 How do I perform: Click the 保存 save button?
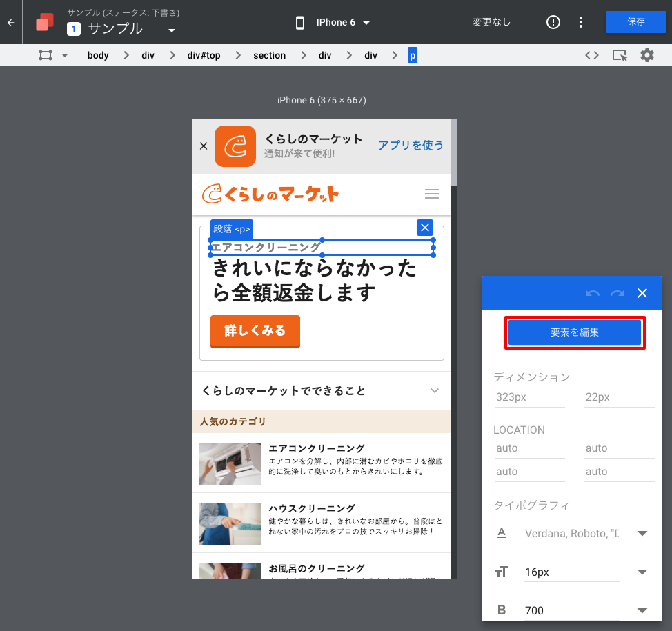click(635, 21)
